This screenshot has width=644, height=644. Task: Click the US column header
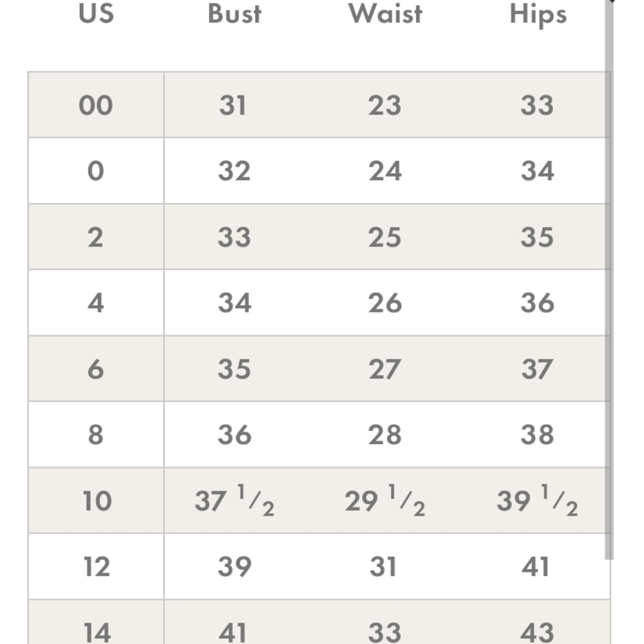[x=96, y=14]
